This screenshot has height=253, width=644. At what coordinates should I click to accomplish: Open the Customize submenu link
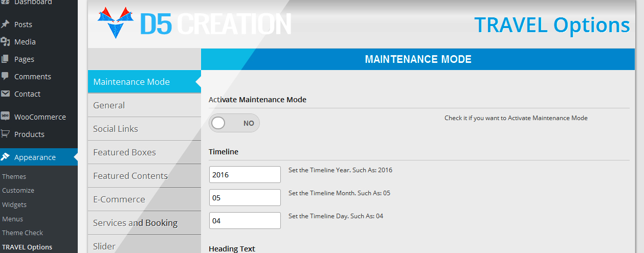click(18, 190)
